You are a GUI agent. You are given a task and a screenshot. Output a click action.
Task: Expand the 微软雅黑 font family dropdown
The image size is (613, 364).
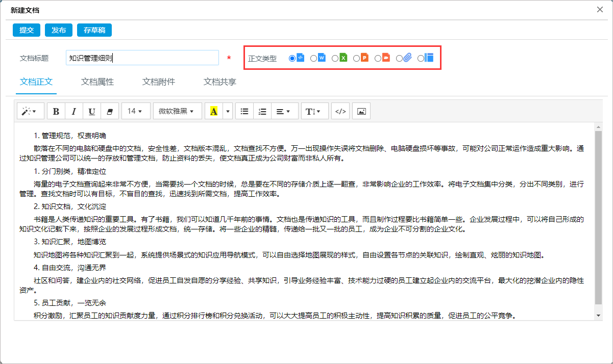tap(177, 111)
